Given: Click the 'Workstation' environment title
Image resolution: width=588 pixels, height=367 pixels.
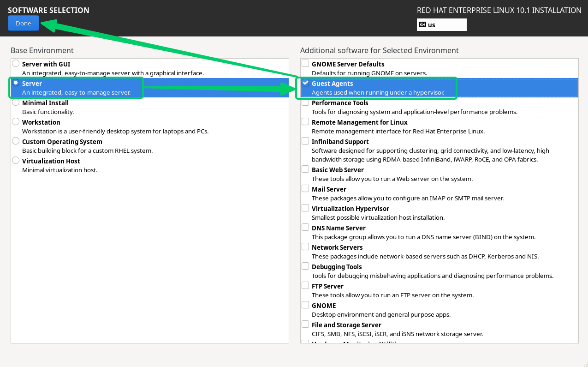Looking at the screenshot, I should click(41, 122).
